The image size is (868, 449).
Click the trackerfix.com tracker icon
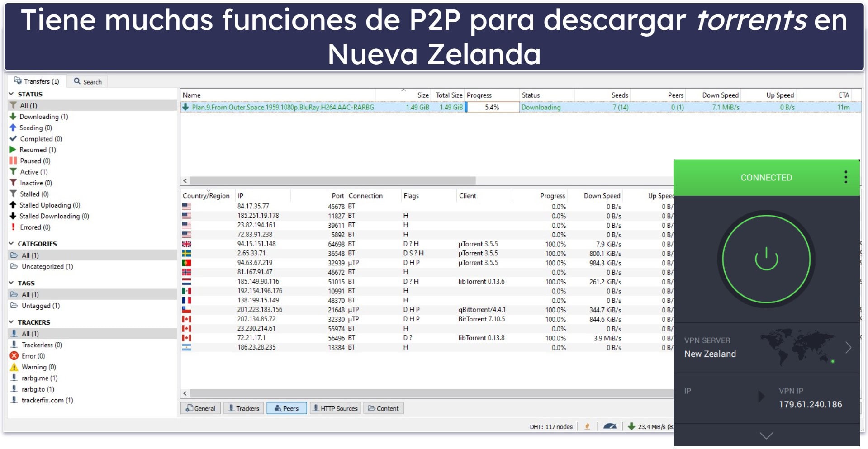click(x=14, y=400)
